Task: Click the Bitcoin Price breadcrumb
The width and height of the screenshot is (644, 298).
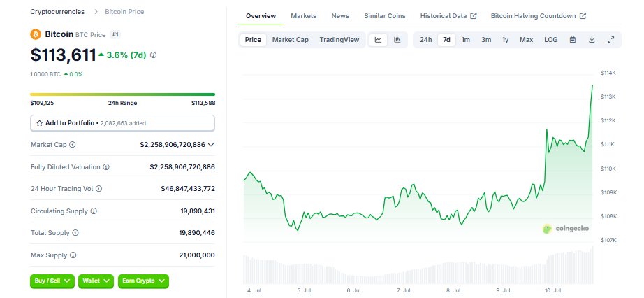Action: (124, 11)
